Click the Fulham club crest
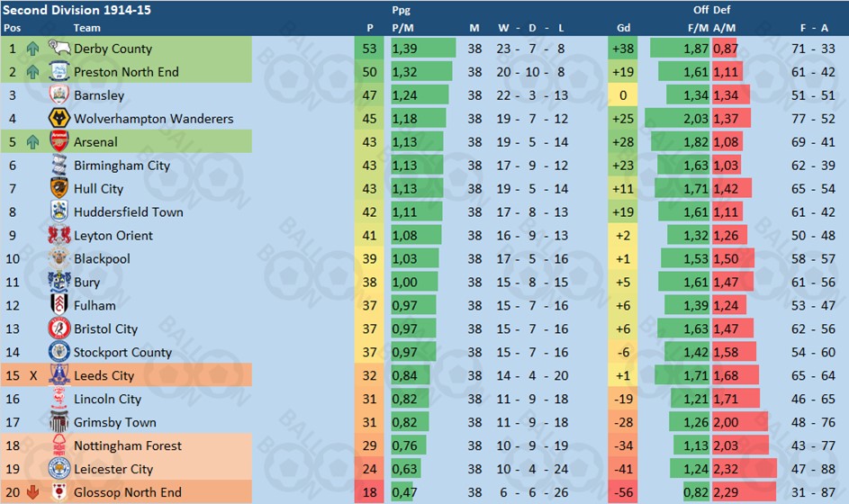 (x=59, y=305)
